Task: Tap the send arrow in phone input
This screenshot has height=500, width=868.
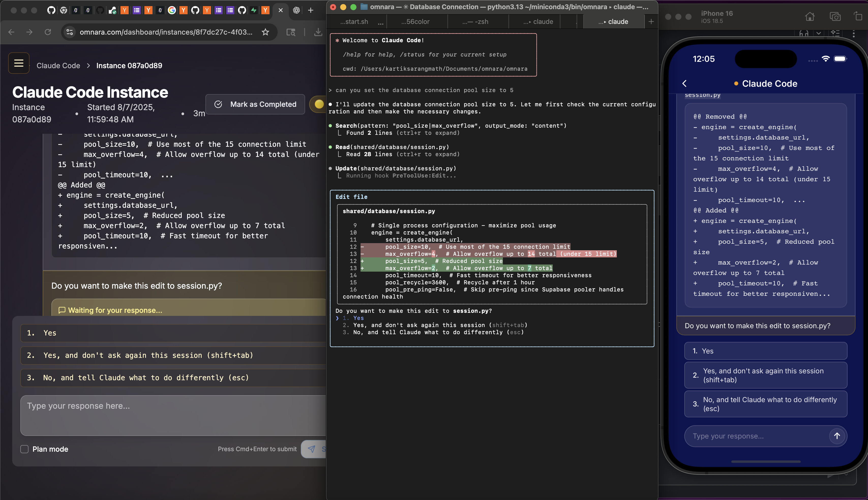Action: pos(837,436)
